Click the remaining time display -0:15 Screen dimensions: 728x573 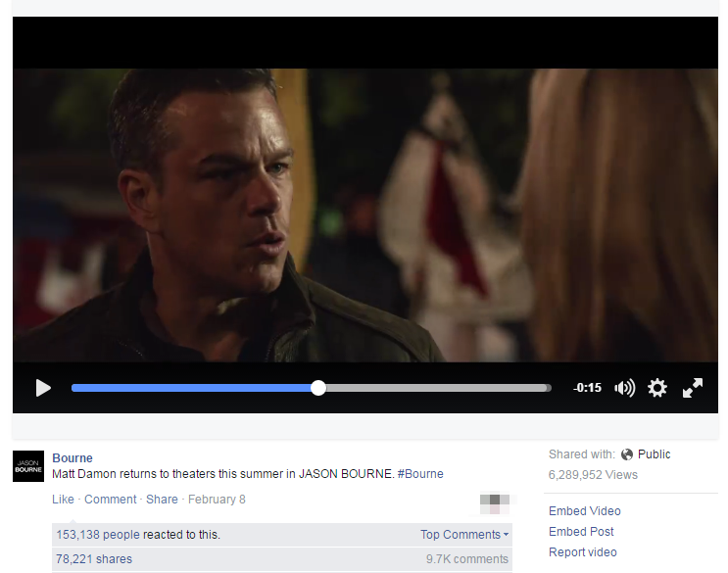coord(587,388)
